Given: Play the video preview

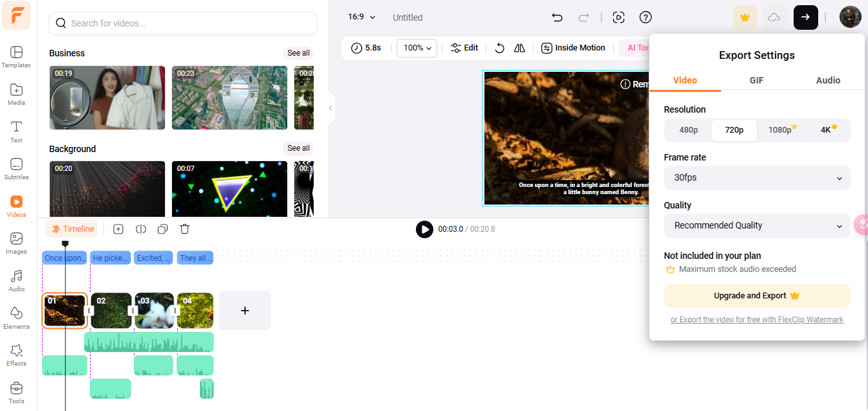Looking at the screenshot, I should [x=424, y=229].
